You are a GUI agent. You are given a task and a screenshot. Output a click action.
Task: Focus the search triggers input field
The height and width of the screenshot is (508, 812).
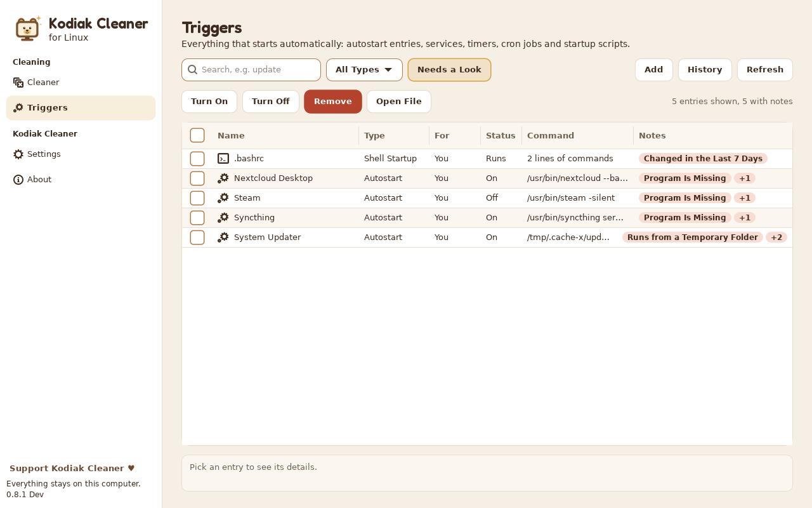[251, 70]
